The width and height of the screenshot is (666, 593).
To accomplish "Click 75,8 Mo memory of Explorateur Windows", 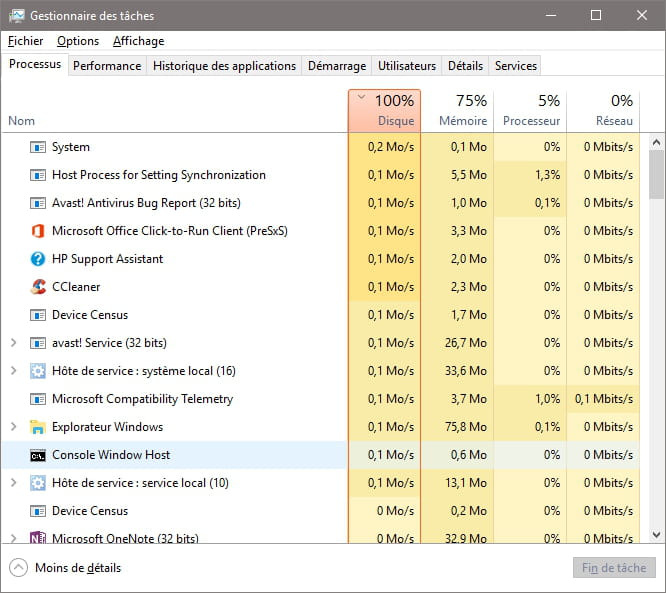I will point(466,427).
